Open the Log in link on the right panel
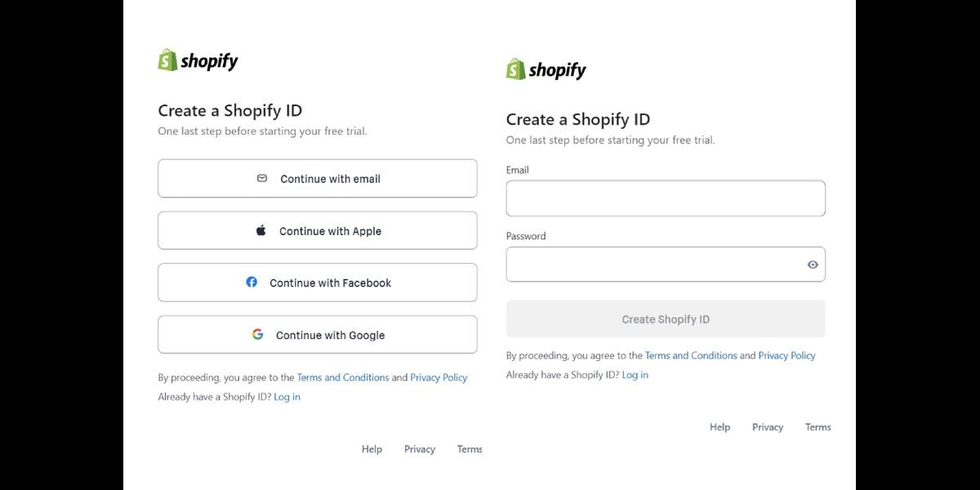The image size is (980, 490). [635, 374]
